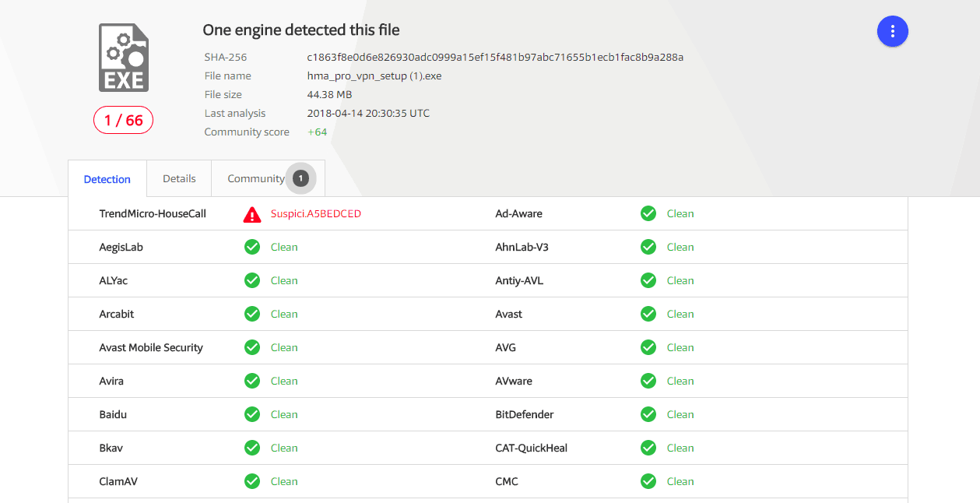Viewport: 980px width, 503px height.
Task: Click the Clean result for CAT-QuickHeal
Action: pos(680,448)
